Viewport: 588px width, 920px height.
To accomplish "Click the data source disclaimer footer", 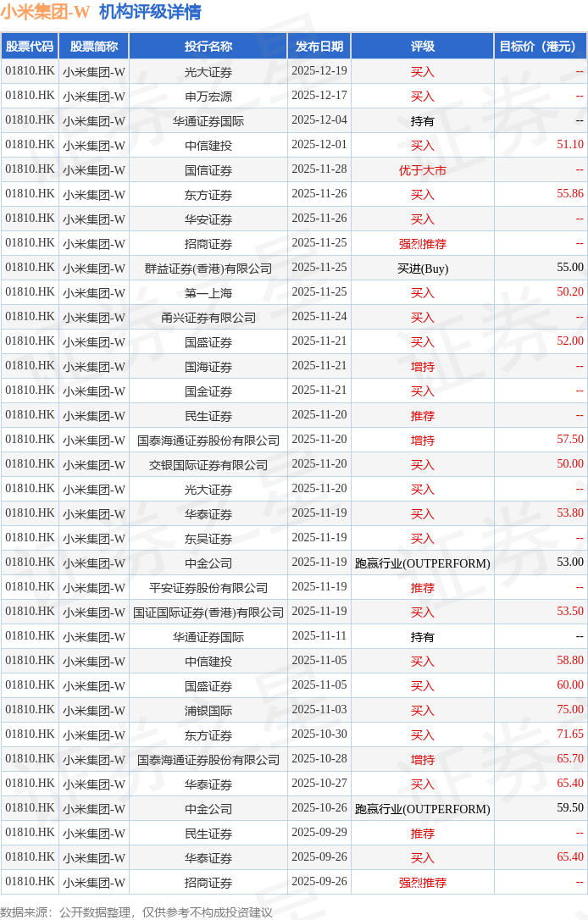I will [x=136, y=912].
